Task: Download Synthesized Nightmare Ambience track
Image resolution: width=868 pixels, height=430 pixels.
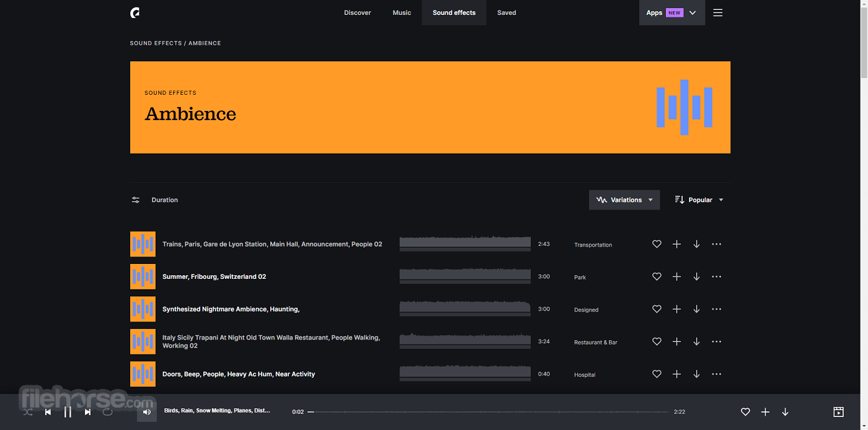Action: point(696,309)
